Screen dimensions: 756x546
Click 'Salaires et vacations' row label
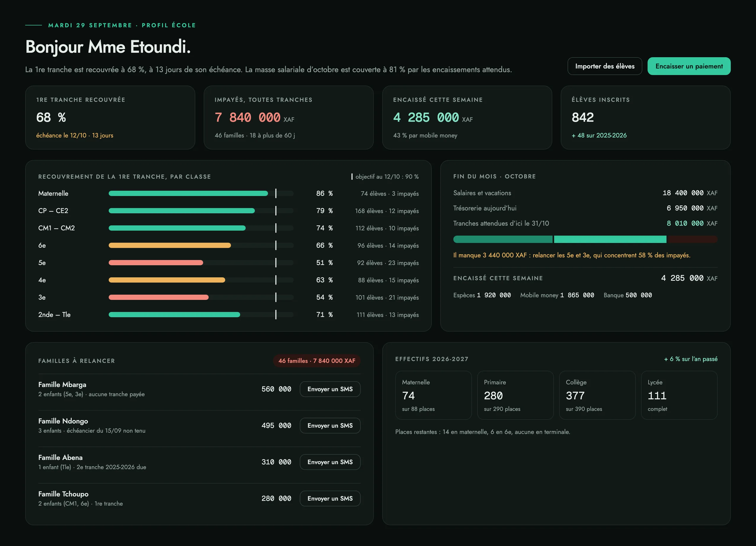coord(482,193)
